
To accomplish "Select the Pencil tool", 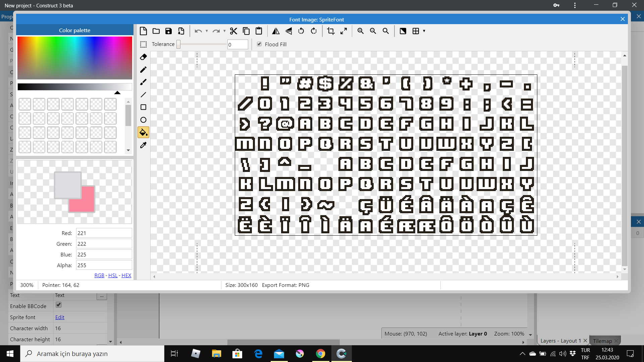I will tap(144, 69).
